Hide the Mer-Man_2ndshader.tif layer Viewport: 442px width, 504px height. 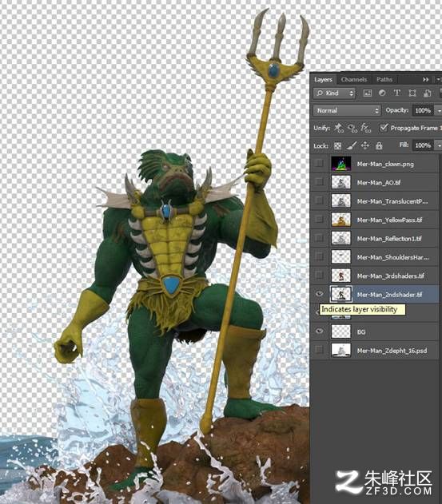[319, 294]
